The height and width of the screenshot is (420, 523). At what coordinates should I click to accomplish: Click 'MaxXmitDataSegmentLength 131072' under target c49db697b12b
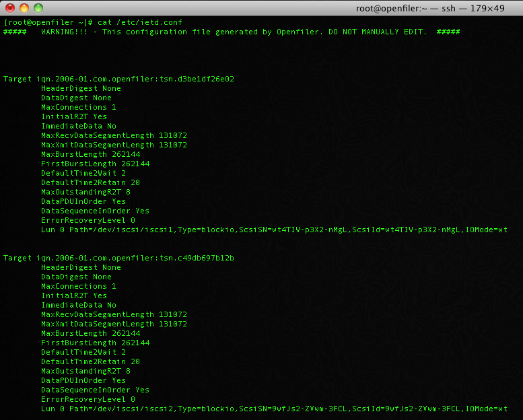(114, 324)
